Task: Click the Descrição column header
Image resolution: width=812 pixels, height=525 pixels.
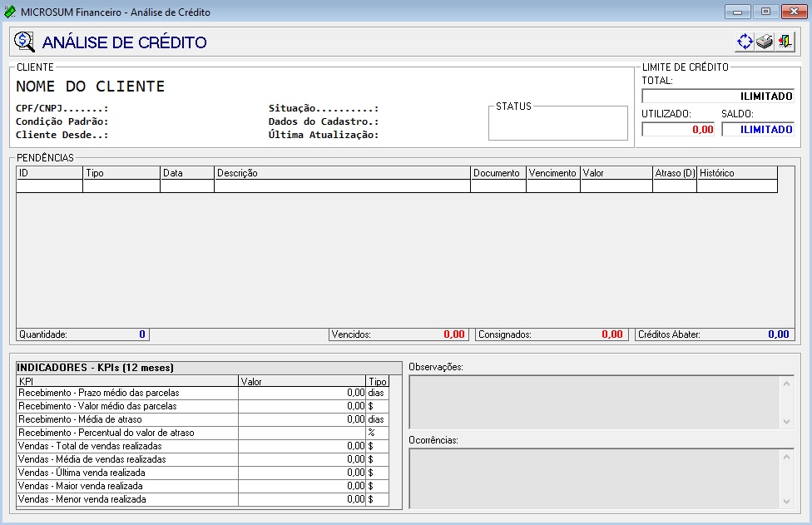Action: [342, 173]
